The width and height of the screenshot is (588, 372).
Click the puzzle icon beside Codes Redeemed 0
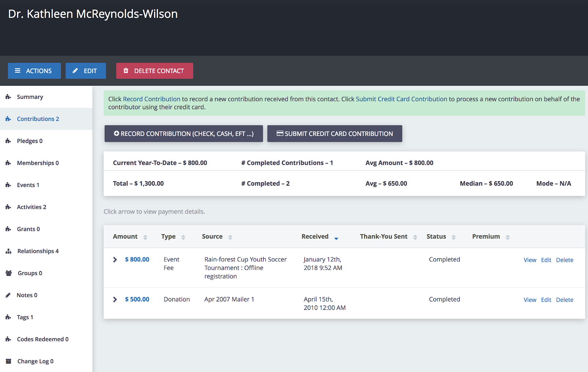[x=8, y=339]
